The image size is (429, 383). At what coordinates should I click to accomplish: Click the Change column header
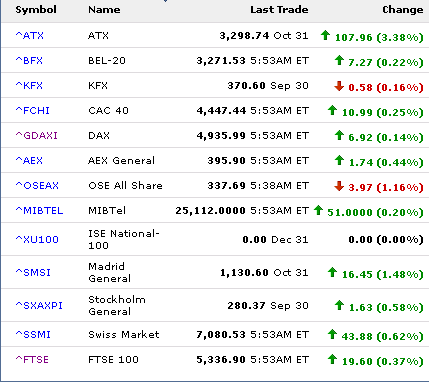403,10
